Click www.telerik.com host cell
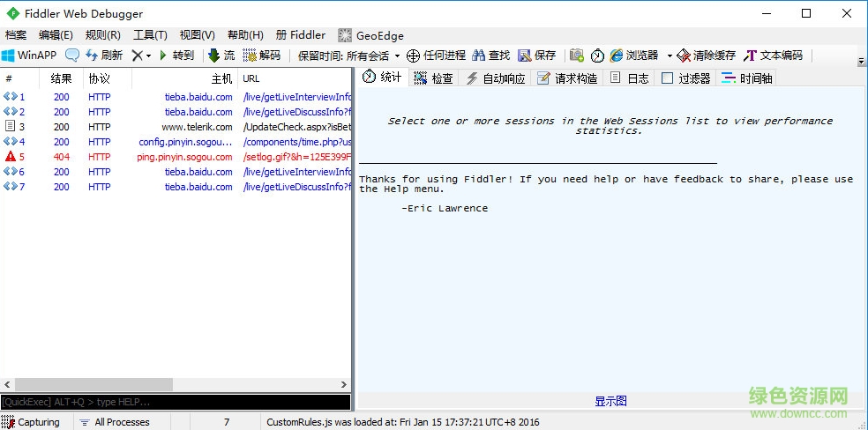This screenshot has height=430, width=868. tap(197, 127)
